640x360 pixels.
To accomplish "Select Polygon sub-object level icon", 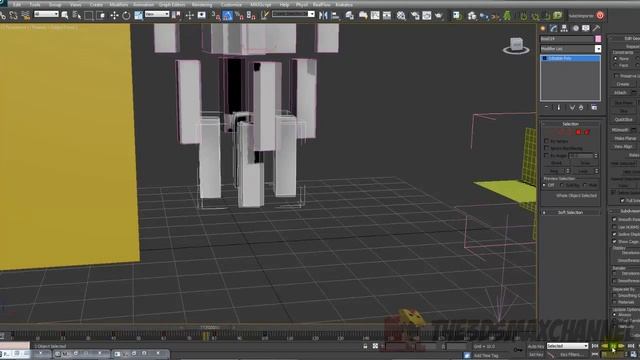I will pyautogui.click(x=578, y=132).
